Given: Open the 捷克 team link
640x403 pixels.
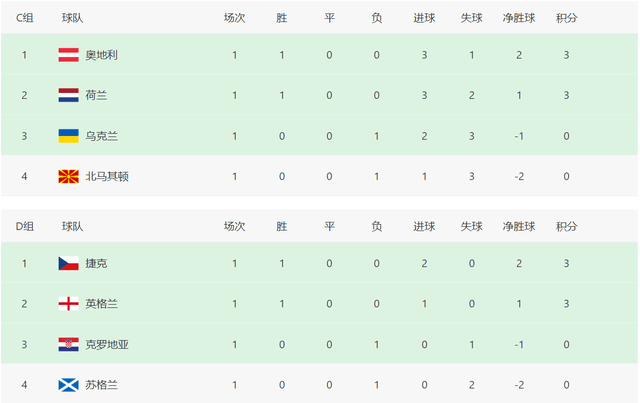Looking at the screenshot, I should coord(96,264).
